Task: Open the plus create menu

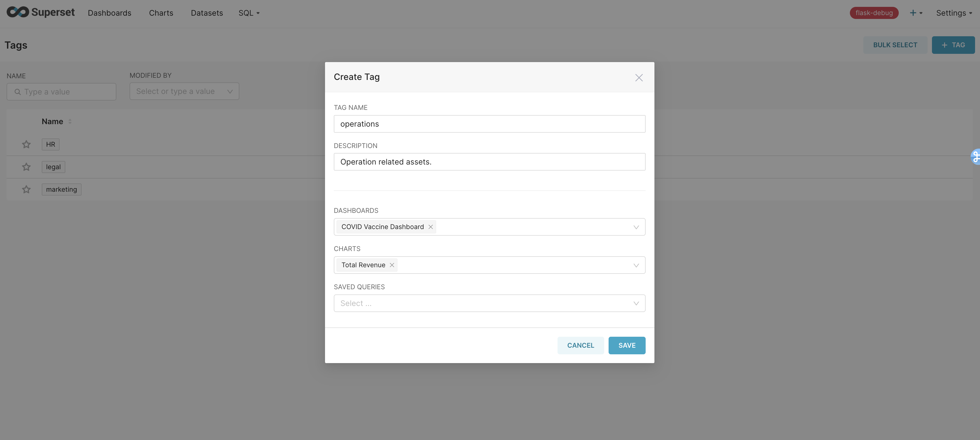Action: [x=915, y=13]
